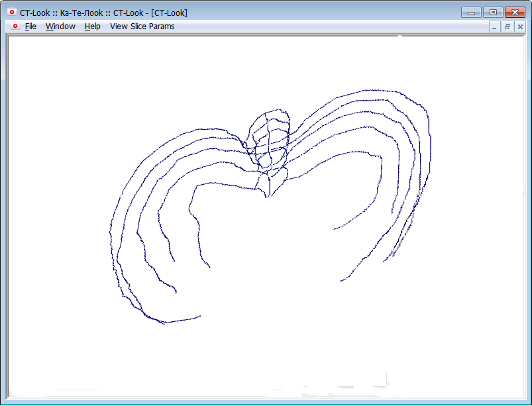Open the Window menu

pyautogui.click(x=60, y=26)
